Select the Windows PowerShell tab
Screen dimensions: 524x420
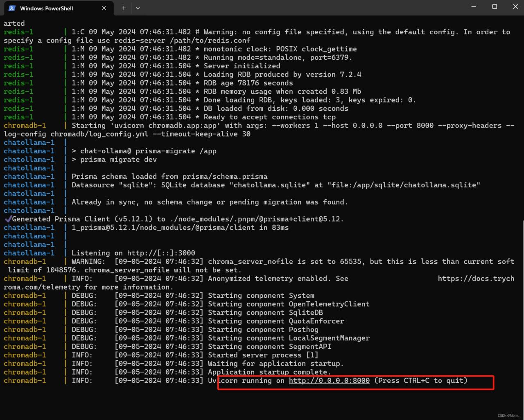coord(49,8)
